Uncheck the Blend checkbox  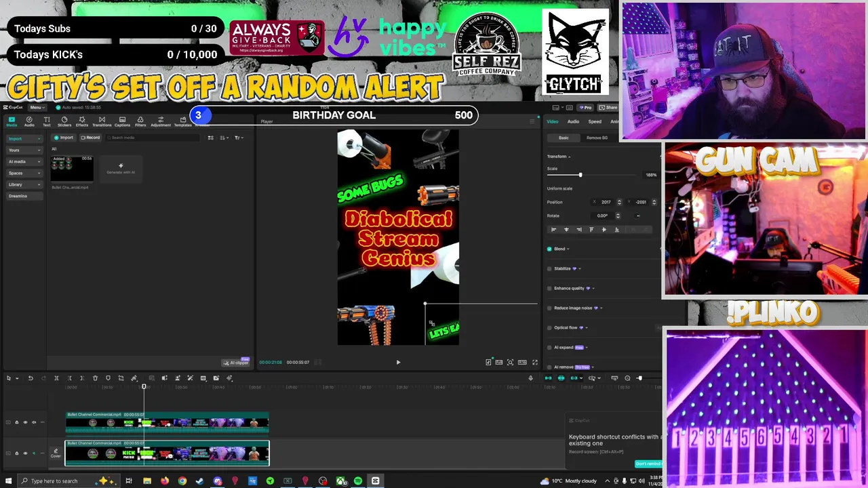549,249
